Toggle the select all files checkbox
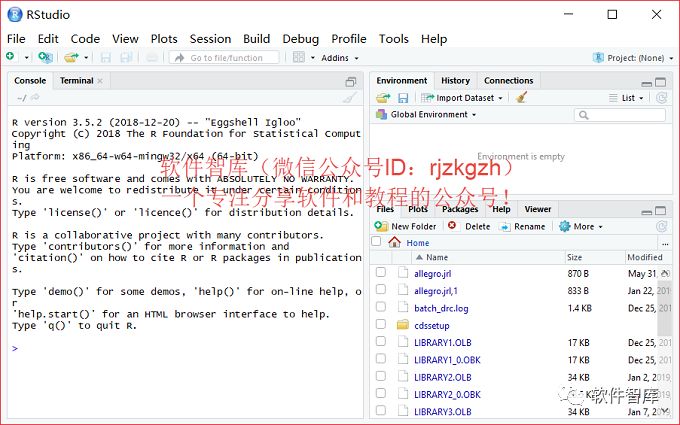The height and width of the screenshot is (425, 680). (x=376, y=241)
